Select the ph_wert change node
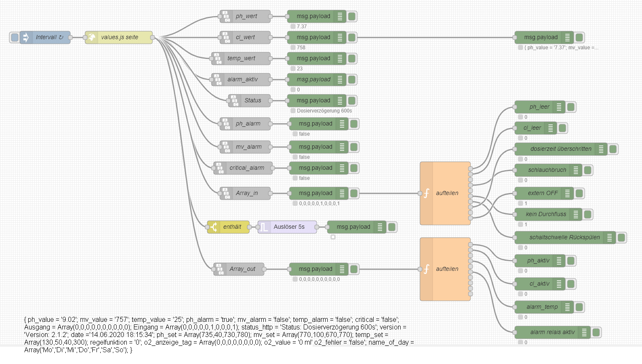The height and width of the screenshot is (364, 642). pos(245,16)
